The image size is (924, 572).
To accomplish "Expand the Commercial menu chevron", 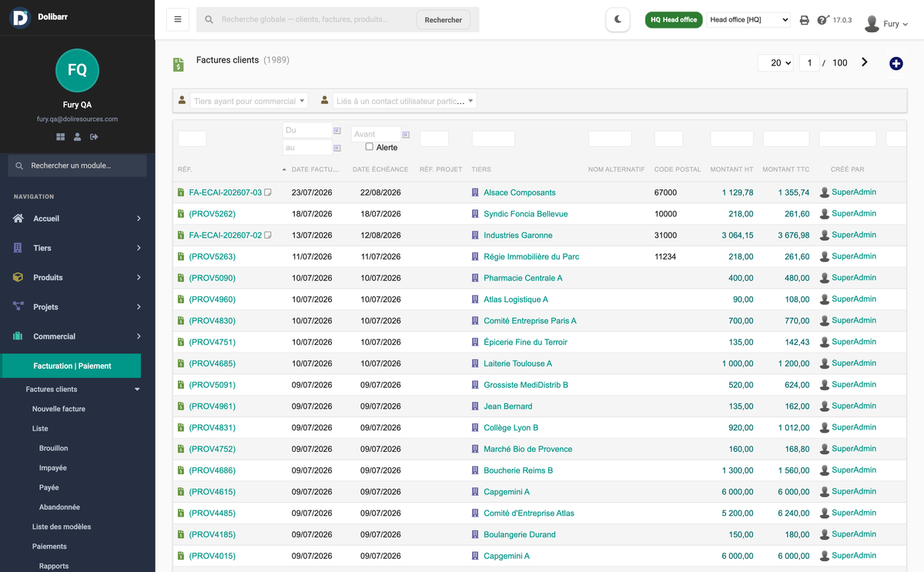I will point(139,336).
